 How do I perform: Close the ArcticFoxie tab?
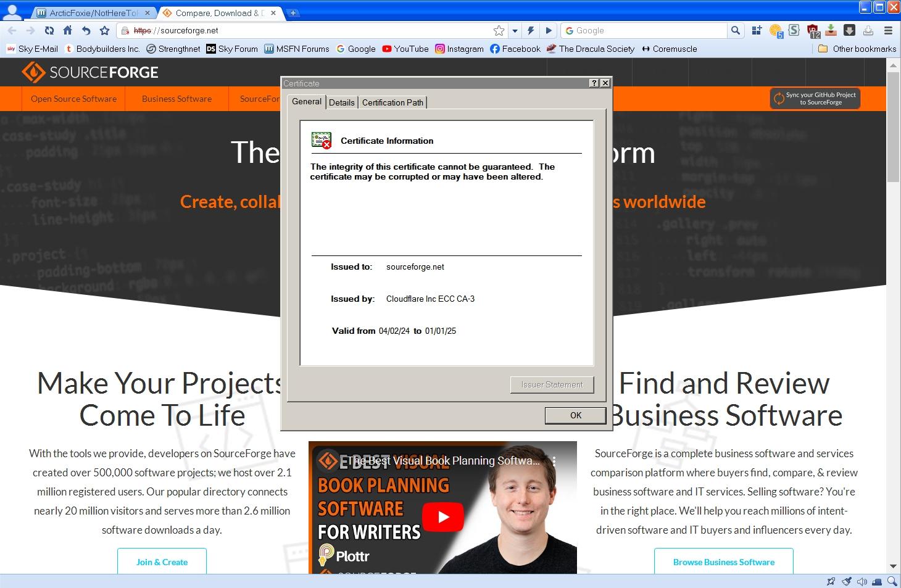(147, 12)
